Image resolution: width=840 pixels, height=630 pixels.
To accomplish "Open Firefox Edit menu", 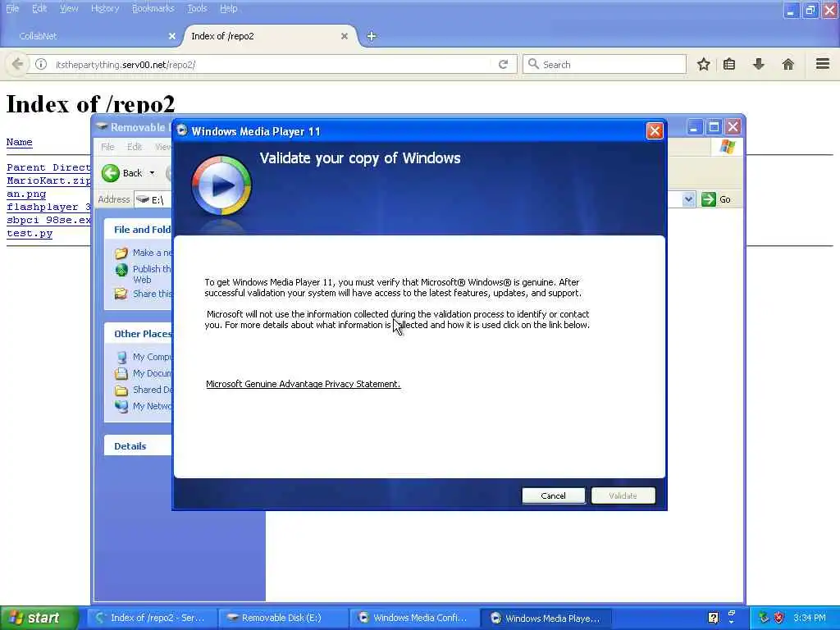I will [39, 8].
